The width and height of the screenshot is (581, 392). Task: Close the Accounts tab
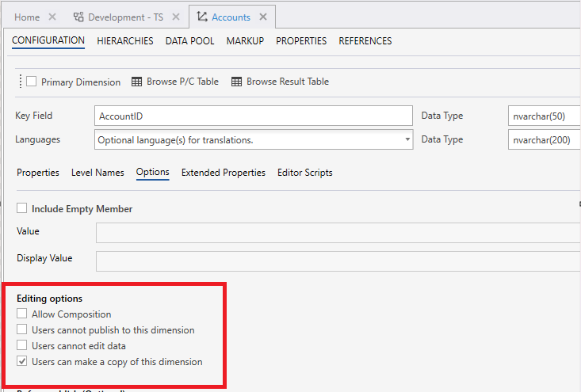(x=263, y=17)
